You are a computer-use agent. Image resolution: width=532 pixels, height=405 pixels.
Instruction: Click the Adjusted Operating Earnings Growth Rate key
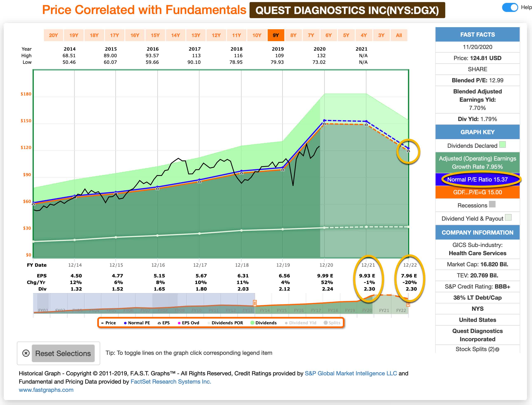tap(477, 163)
